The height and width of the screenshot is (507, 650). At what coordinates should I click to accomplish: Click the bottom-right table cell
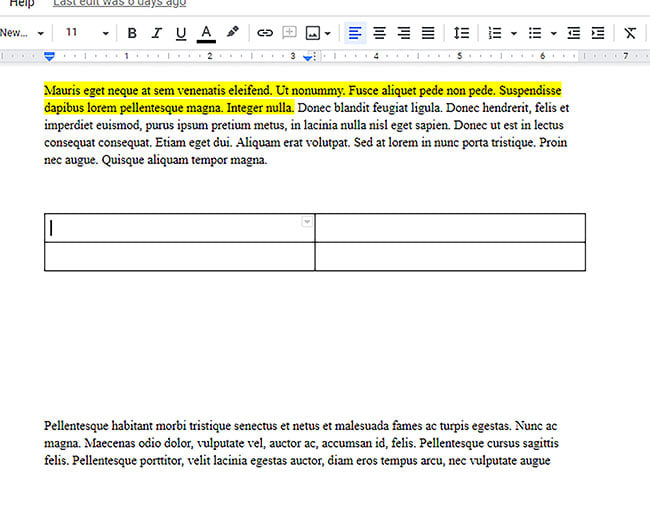point(450,257)
